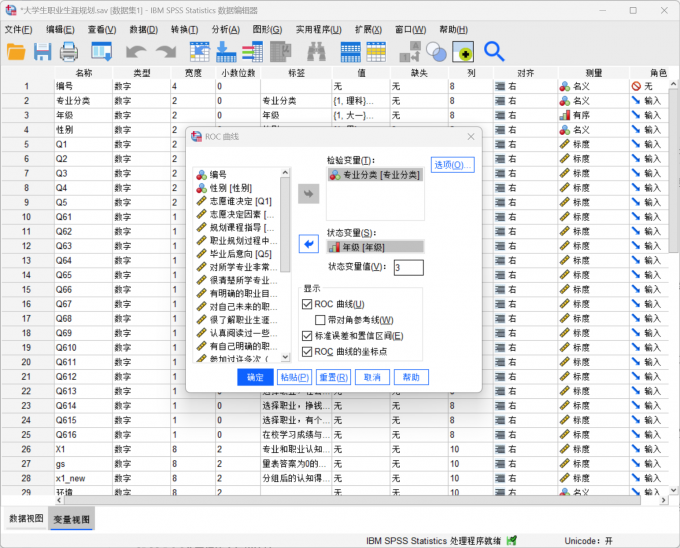680x548 pixels.
Task: Toggle ROC 曲线的坐标点 checkbox
Action: (307, 352)
